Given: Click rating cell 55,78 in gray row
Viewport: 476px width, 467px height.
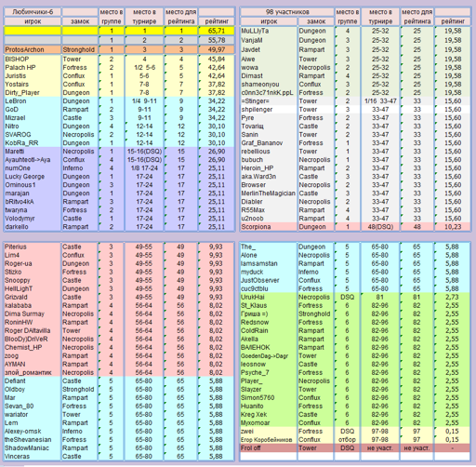Looking at the screenshot, I should (x=217, y=40).
